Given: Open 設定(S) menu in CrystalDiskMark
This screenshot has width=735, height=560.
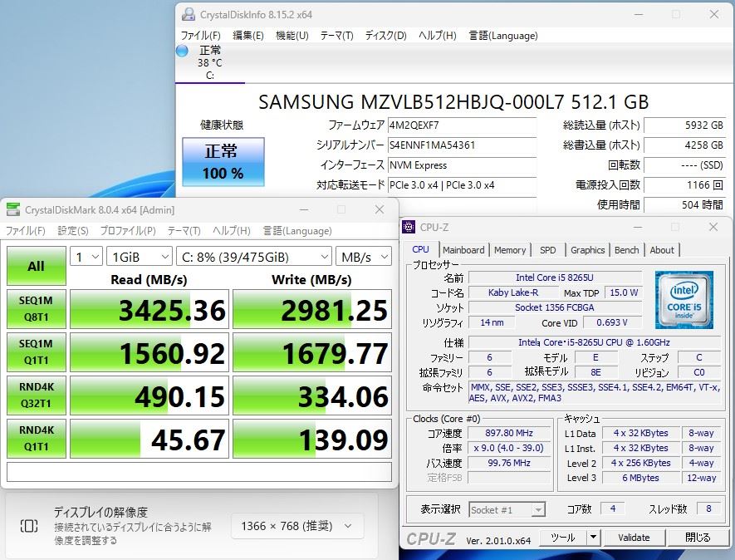Looking at the screenshot, I should click(x=72, y=231).
